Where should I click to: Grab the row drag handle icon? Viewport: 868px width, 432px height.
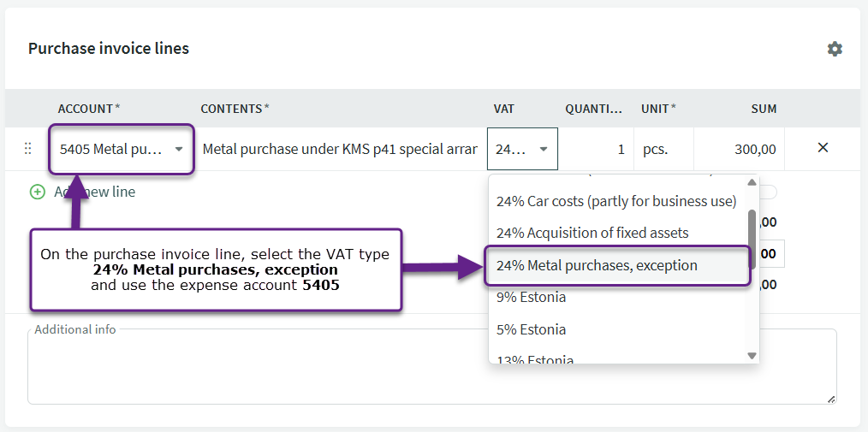tap(27, 149)
